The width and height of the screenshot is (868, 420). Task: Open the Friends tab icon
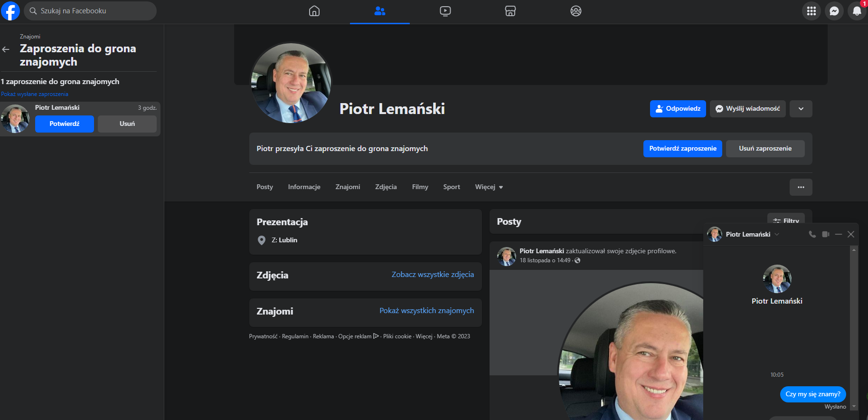pos(380,11)
